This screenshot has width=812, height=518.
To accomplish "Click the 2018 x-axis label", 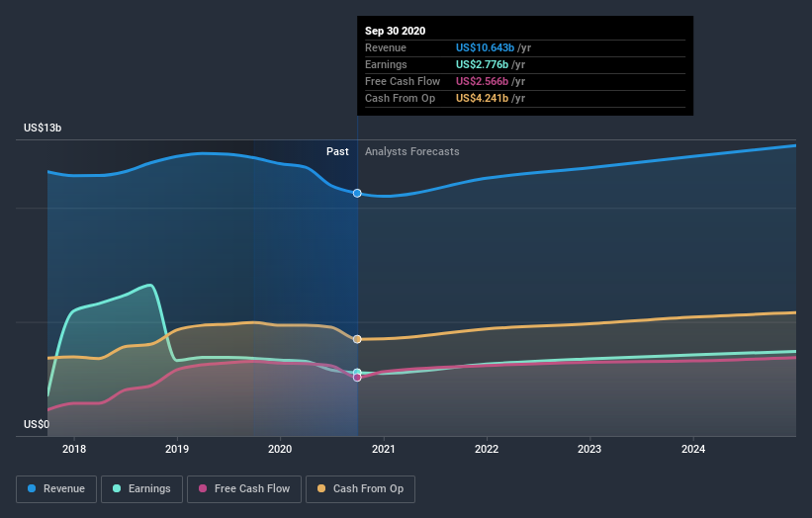I will click(74, 449).
